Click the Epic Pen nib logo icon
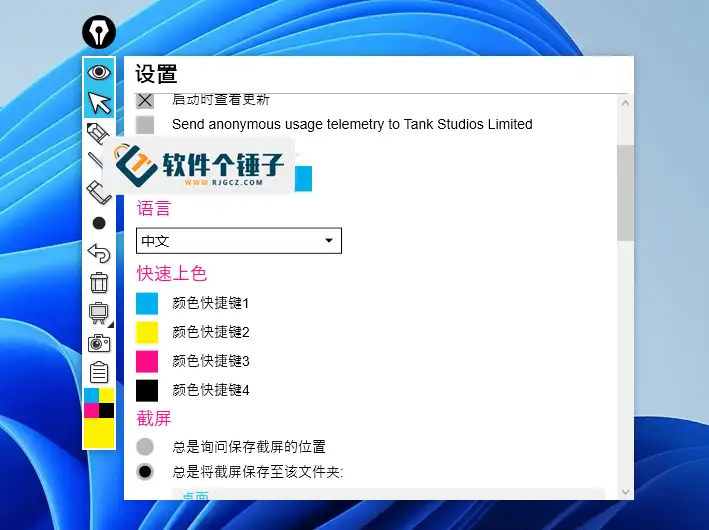The height and width of the screenshot is (530, 709). click(x=99, y=32)
